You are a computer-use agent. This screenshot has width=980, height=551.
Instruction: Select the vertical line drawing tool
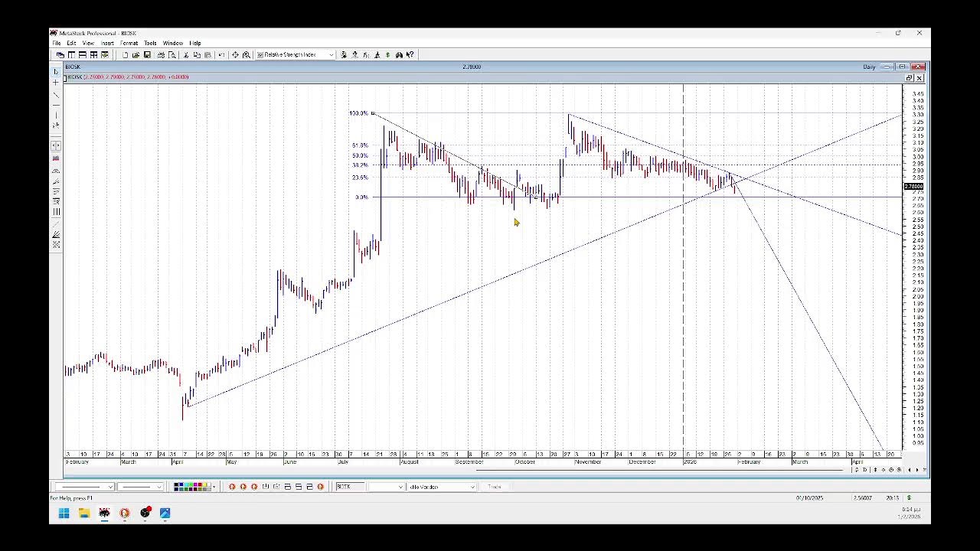click(56, 115)
